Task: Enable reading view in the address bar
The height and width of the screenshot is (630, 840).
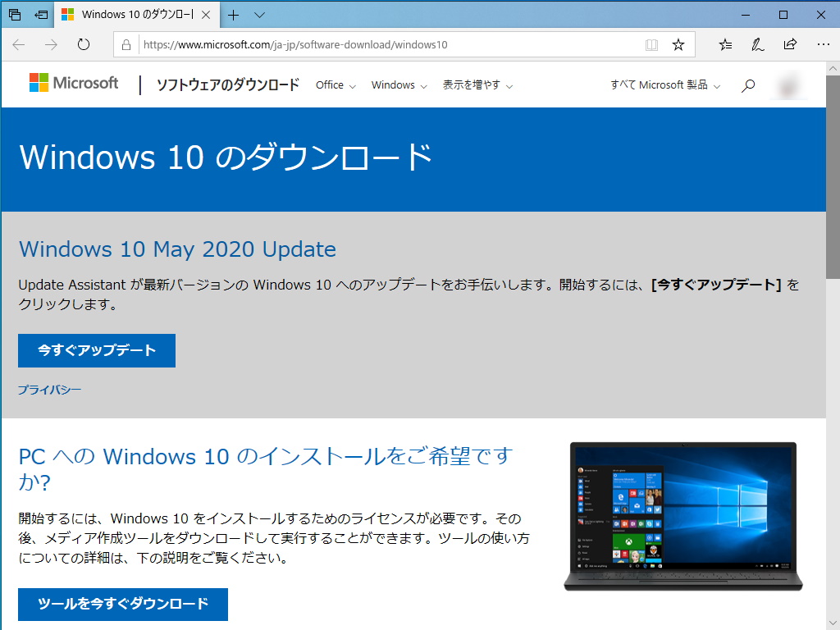Action: 651,45
